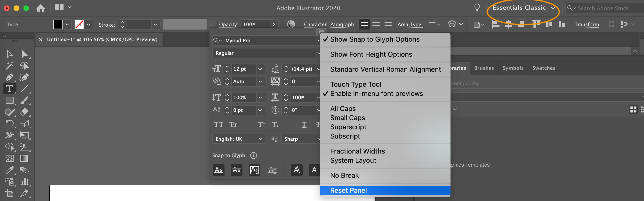Select the Blend tool

pos(24,170)
